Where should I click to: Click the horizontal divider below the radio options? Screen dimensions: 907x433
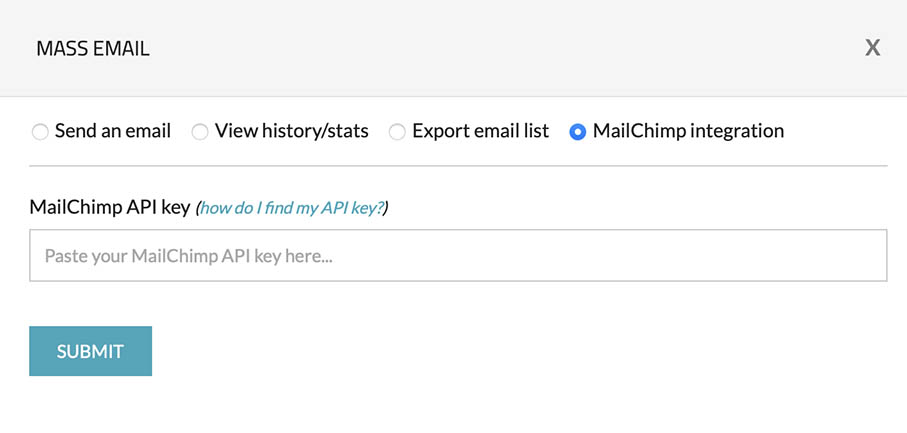click(x=458, y=165)
